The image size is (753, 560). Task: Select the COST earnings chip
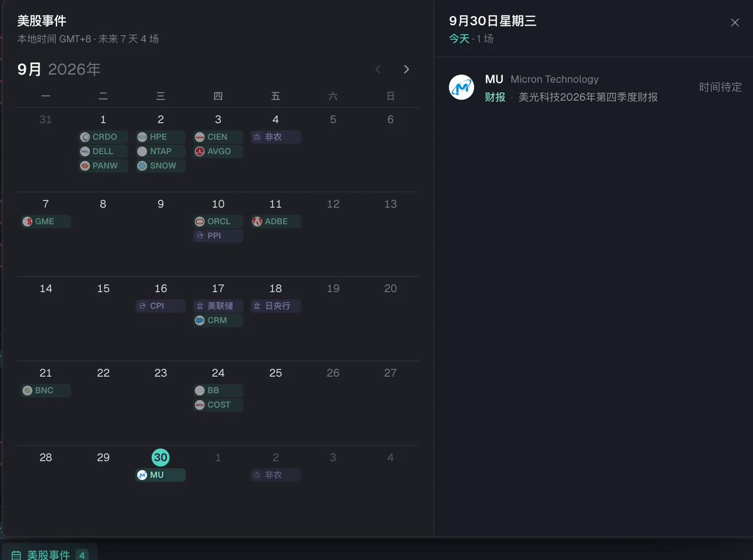pyautogui.click(x=218, y=405)
